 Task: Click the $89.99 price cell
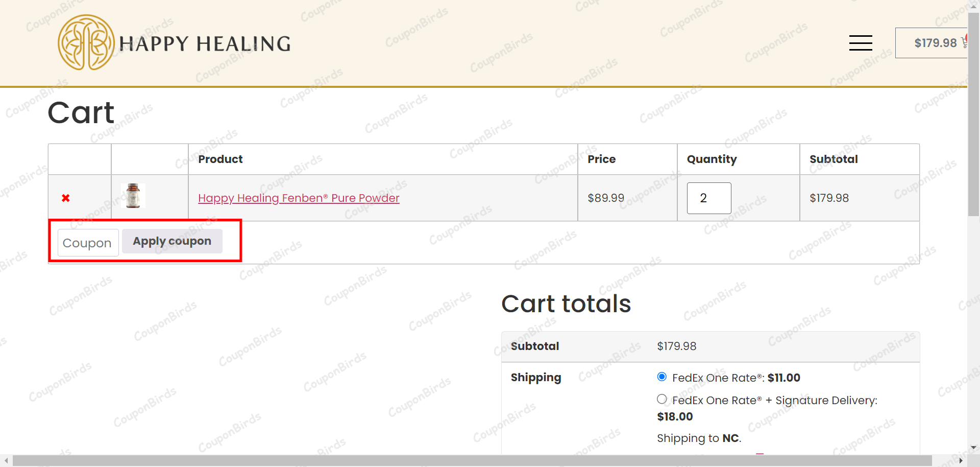(x=627, y=198)
